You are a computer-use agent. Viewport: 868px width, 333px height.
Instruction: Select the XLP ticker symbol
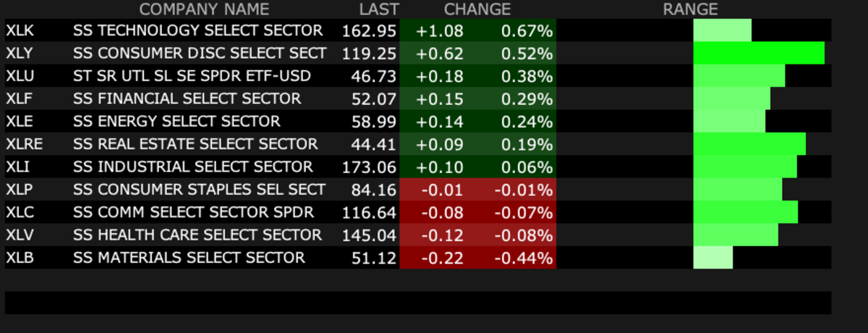(20, 190)
